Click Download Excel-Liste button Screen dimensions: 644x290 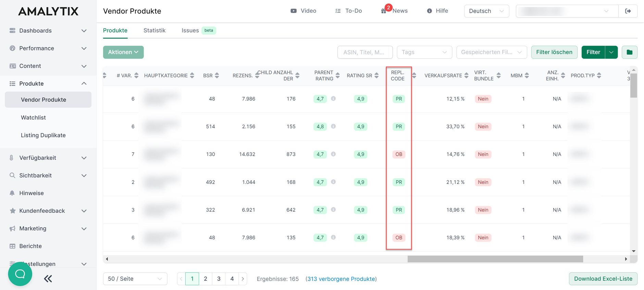(603, 279)
